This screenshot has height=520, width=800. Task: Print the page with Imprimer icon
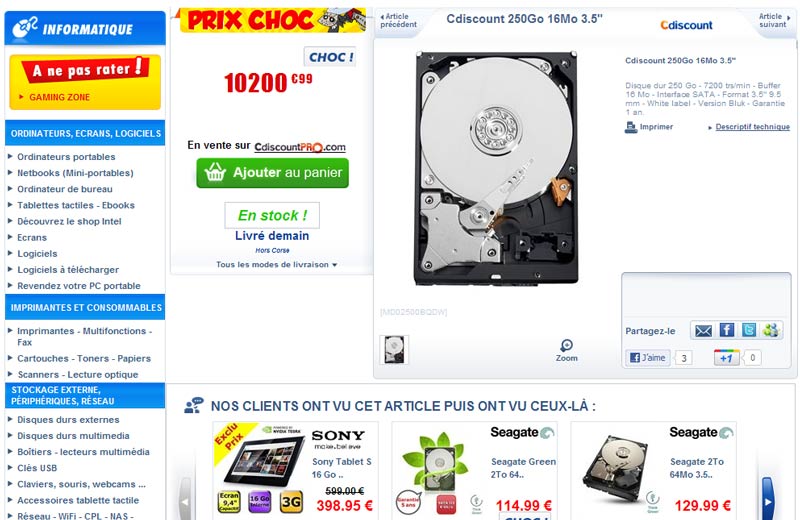point(631,127)
